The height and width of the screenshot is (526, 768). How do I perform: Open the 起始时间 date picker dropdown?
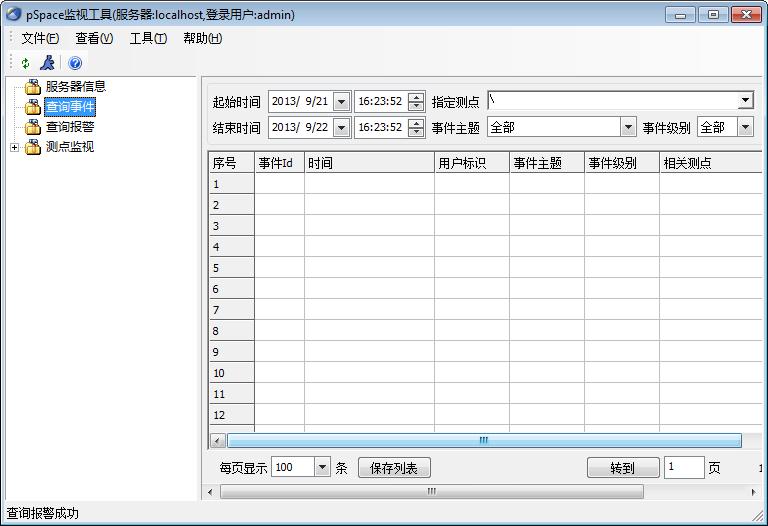tap(342, 101)
